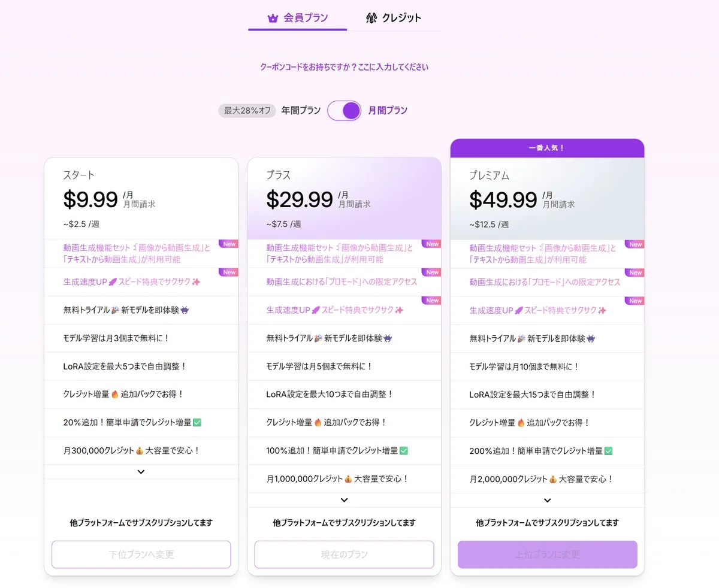This screenshot has width=719, height=588.
Task: Click the rocket icon next to クレジット
Action: coord(371,19)
